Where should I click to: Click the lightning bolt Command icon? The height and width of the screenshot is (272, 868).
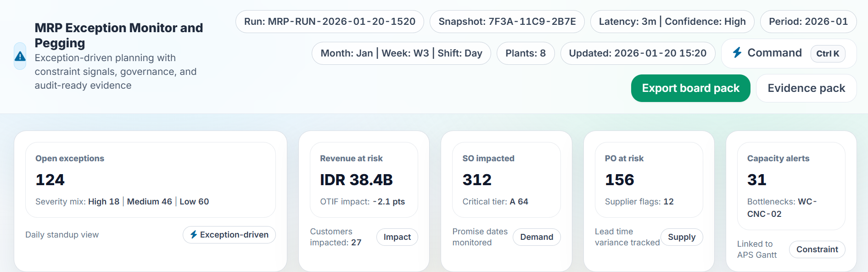point(737,53)
